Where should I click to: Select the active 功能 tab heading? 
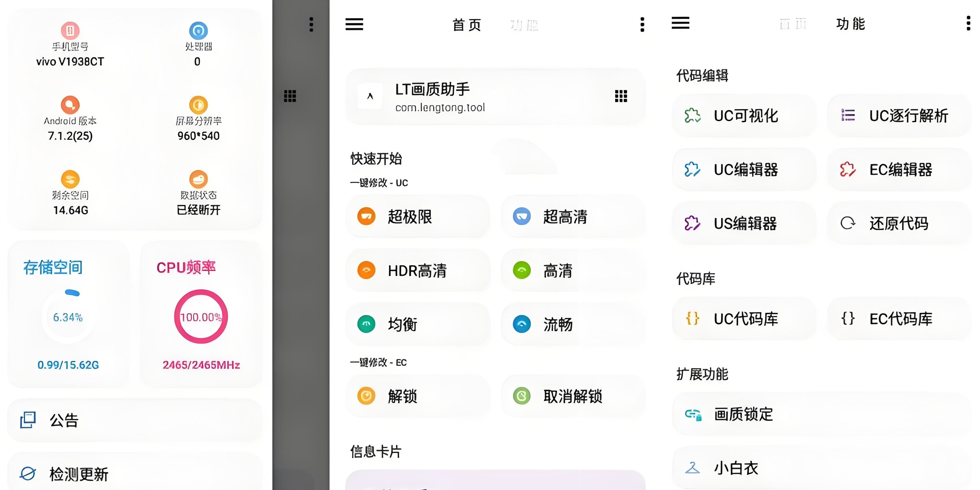click(850, 24)
